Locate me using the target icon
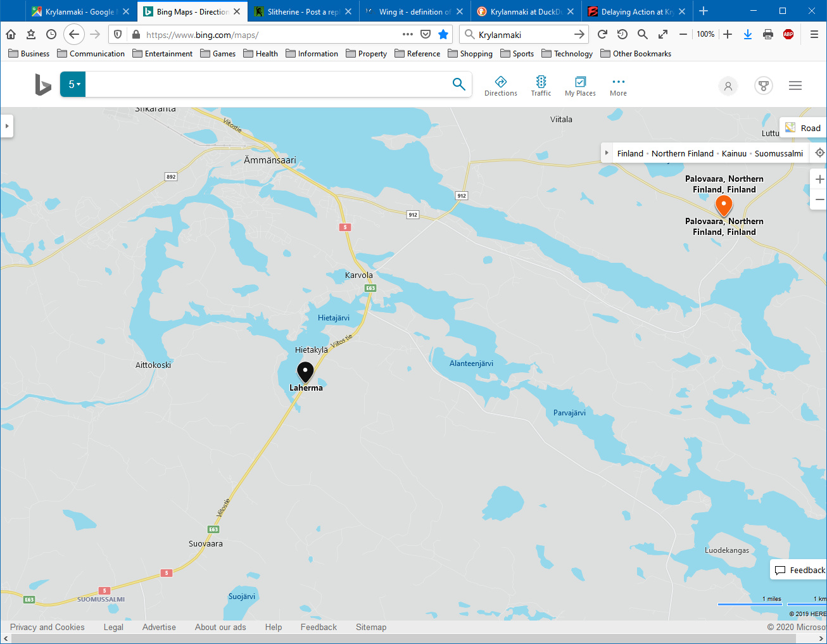Viewport: 827px width, 644px height. (819, 153)
